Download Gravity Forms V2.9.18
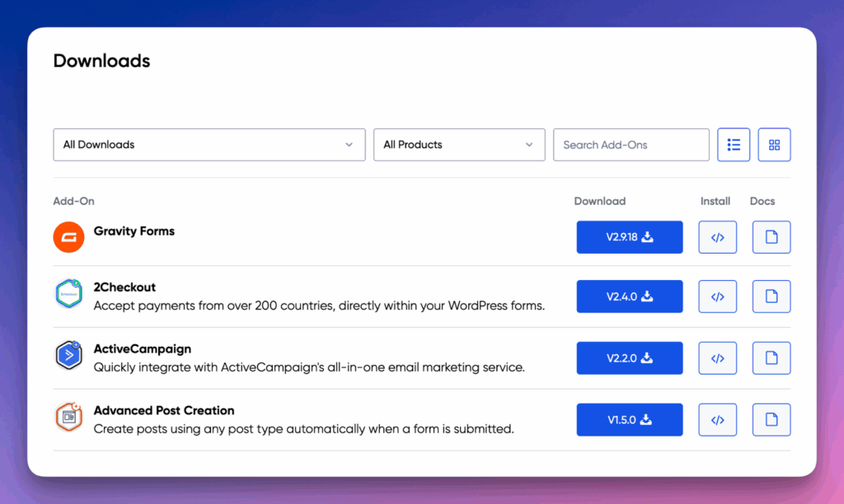844x504 pixels. [x=630, y=237]
